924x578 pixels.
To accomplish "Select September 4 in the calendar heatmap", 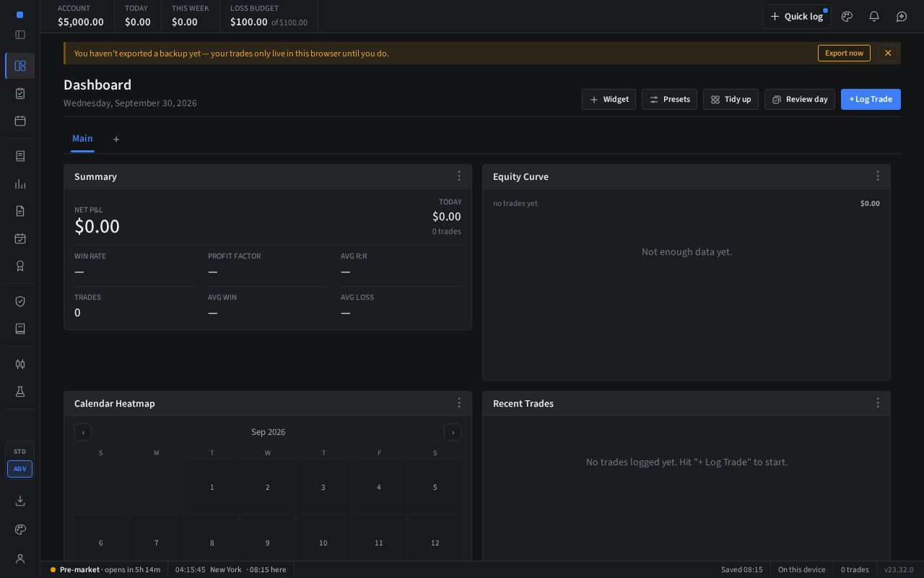I will coord(379,487).
